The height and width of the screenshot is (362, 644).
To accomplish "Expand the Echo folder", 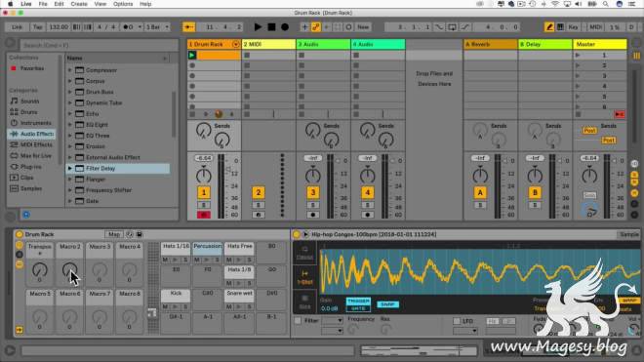I will (x=70, y=114).
